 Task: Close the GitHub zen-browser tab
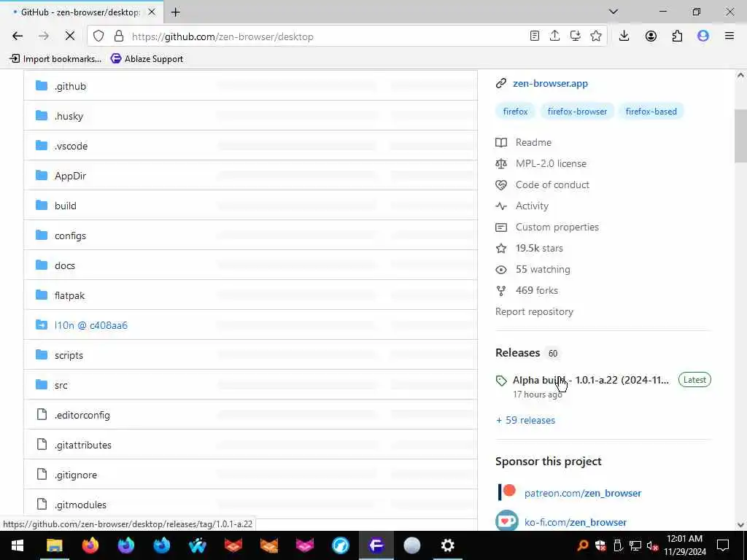coord(152,12)
